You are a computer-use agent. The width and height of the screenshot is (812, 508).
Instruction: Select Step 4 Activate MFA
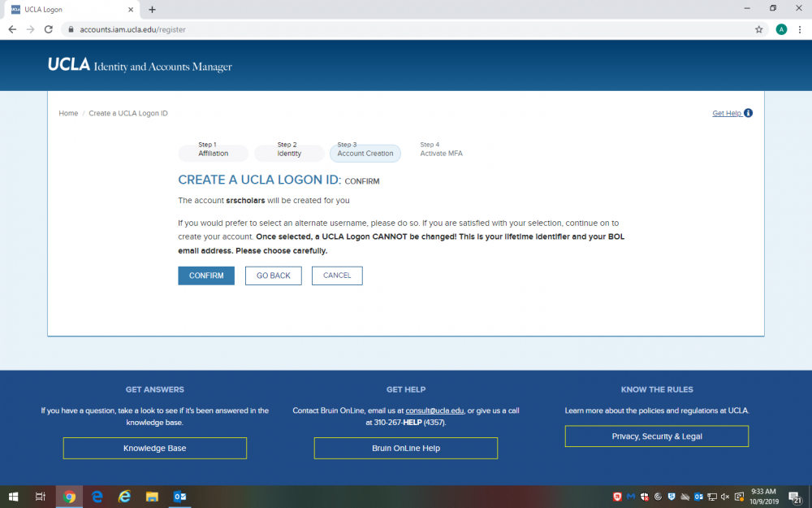[441, 150]
